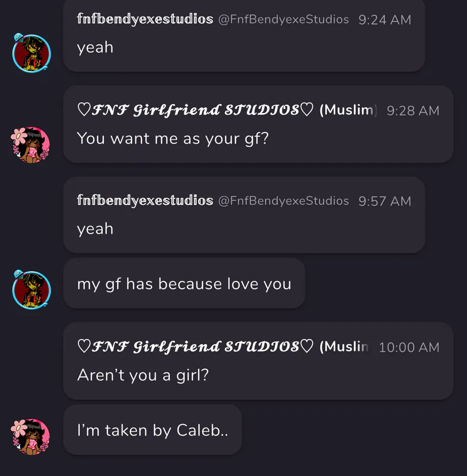Tap the avatar next to "my gf has because love you"
467x476 pixels.
[31, 289]
